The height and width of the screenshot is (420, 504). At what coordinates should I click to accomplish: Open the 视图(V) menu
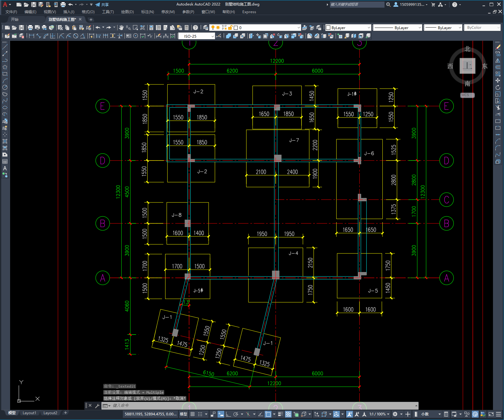50,12
